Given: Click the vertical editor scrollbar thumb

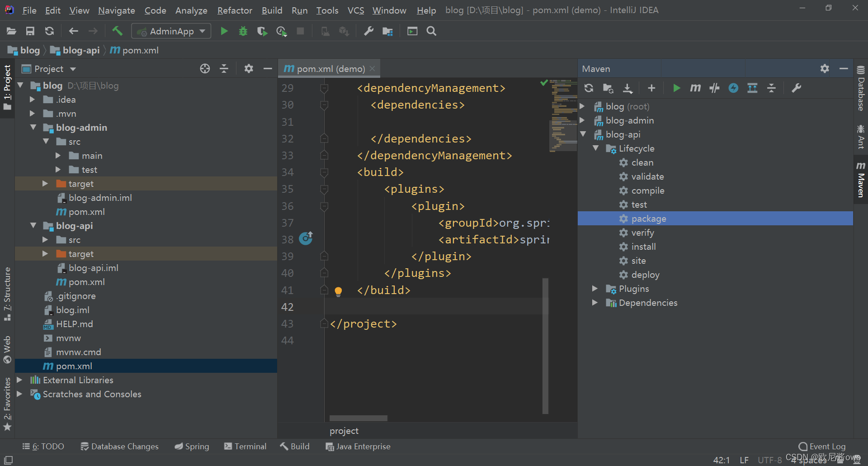Looking at the screenshot, I should coord(545,346).
